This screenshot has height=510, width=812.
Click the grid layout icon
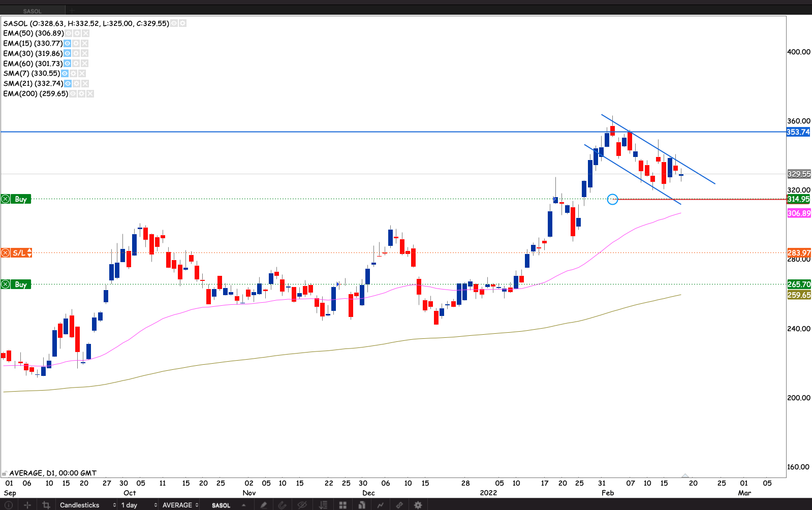coord(343,505)
